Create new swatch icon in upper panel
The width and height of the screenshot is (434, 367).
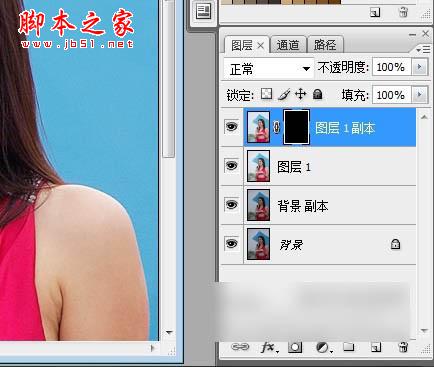(x=375, y=13)
